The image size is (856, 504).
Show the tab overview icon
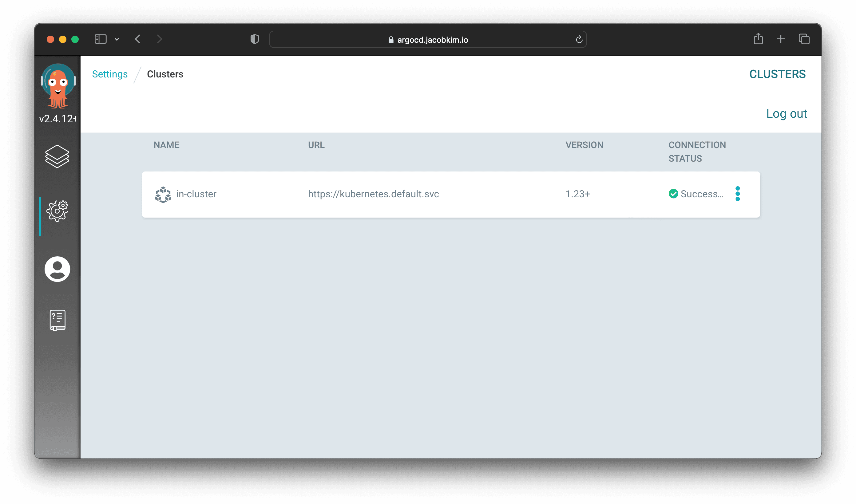tap(804, 39)
